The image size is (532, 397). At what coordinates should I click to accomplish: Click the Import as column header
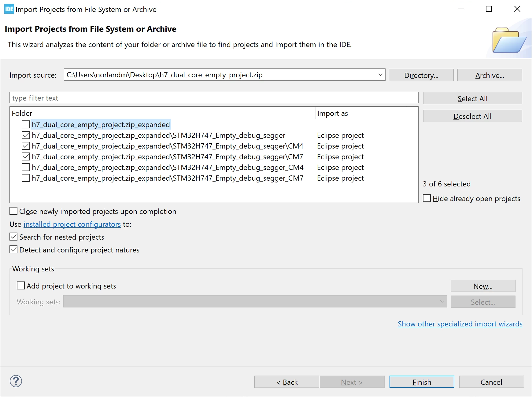click(361, 113)
